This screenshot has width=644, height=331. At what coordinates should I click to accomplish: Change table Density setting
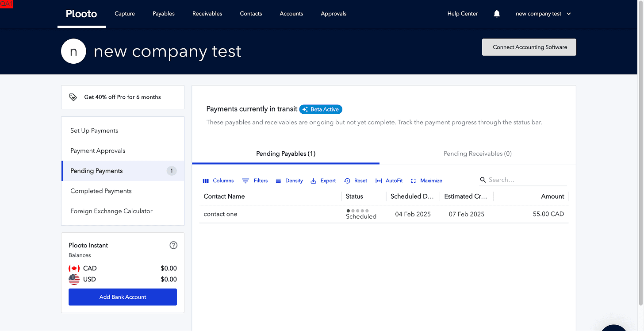[289, 181]
